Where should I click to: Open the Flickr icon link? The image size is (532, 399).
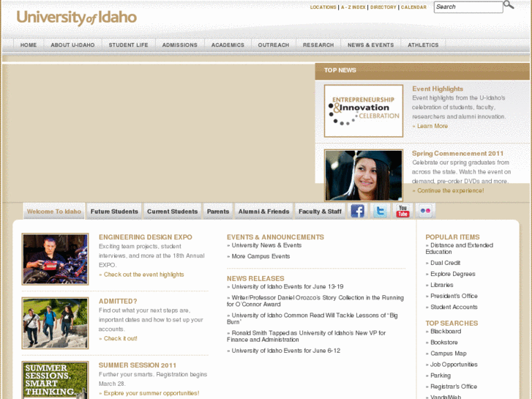[425, 211]
